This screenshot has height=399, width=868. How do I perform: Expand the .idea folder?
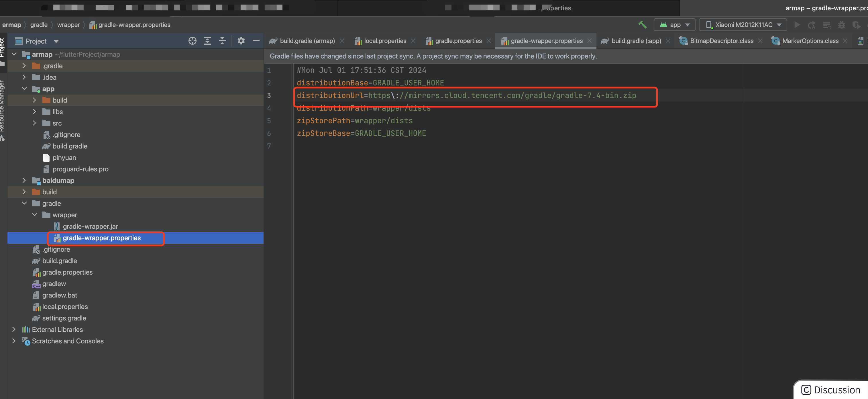click(x=24, y=77)
